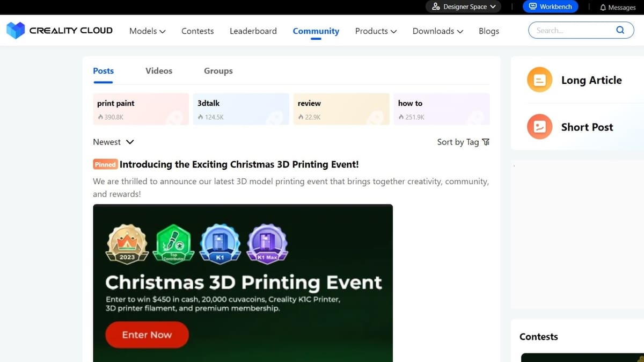Viewport: 644px width, 362px height.
Task: Click the Enter Now button
Action: coord(147,335)
